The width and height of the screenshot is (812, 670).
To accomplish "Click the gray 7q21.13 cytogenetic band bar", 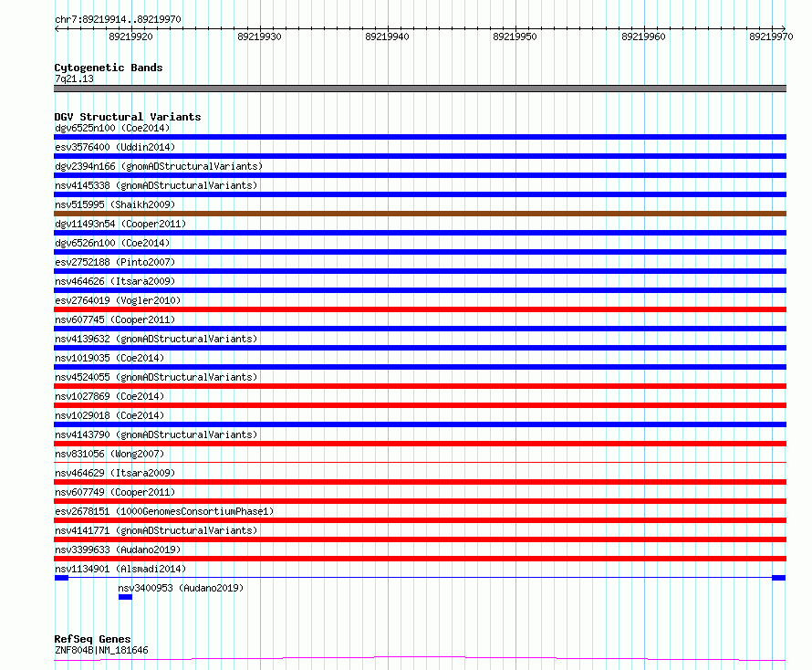I will tap(420, 89).
